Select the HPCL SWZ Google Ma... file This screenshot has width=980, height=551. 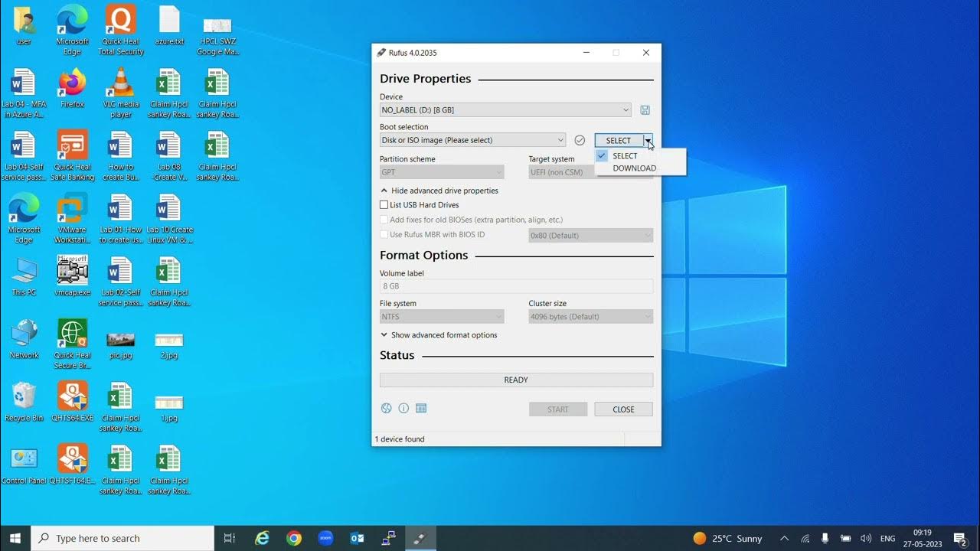217,34
